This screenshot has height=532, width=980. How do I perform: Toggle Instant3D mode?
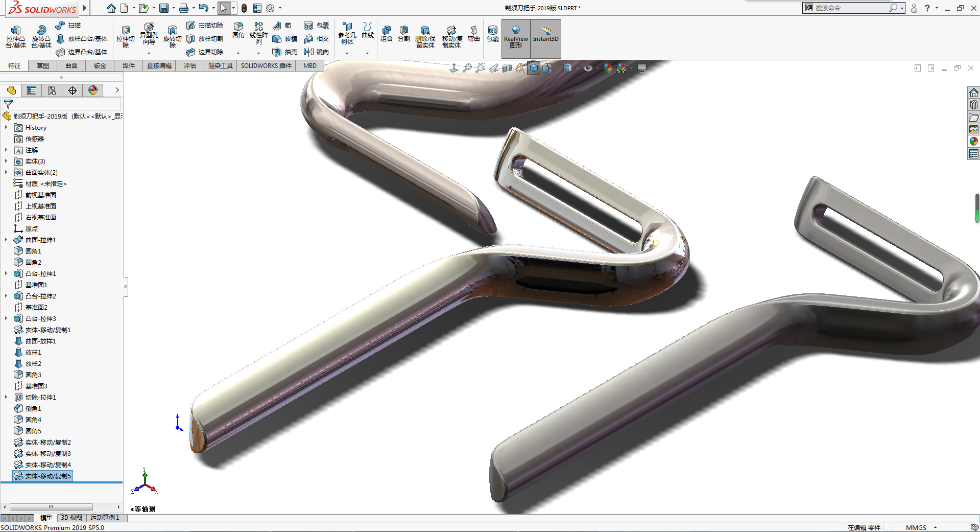point(545,38)
